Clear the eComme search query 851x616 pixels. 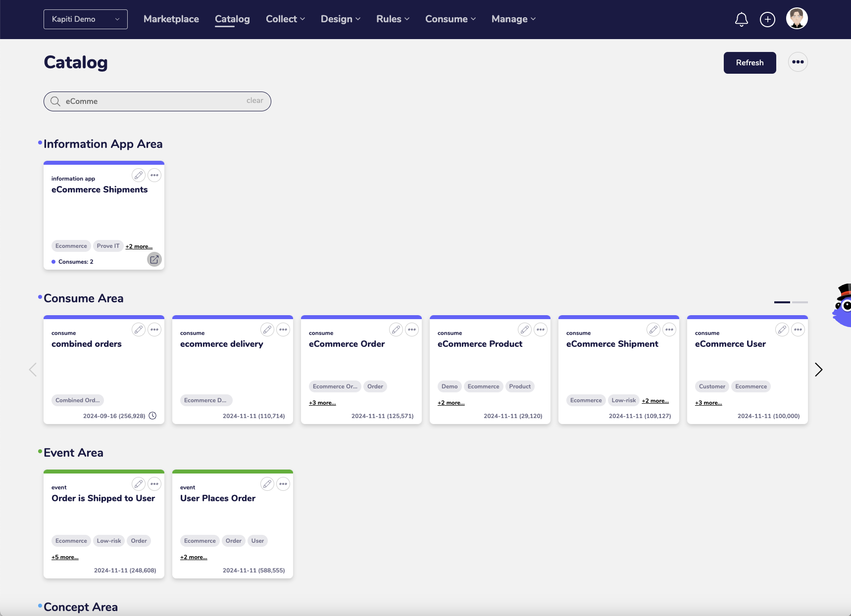click(254, 100)
